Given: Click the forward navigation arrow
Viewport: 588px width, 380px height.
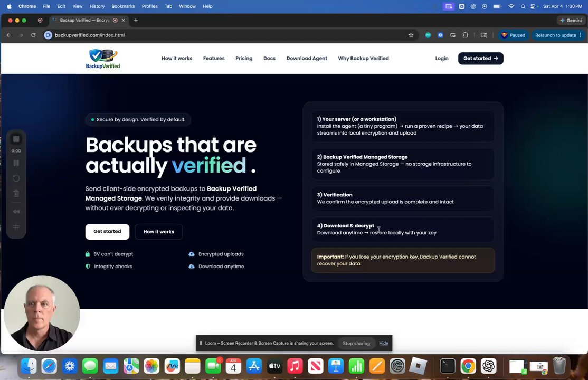Looking at the screenshot, I should [21, 35].
